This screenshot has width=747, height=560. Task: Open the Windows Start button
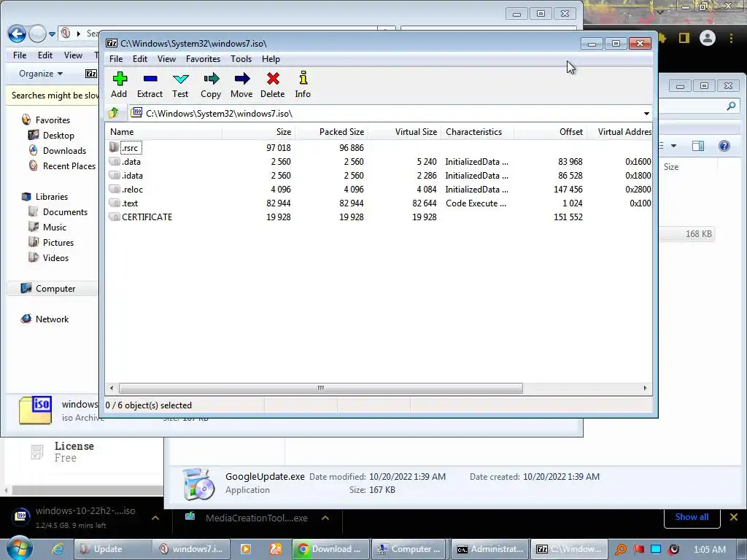click(20, 548)
